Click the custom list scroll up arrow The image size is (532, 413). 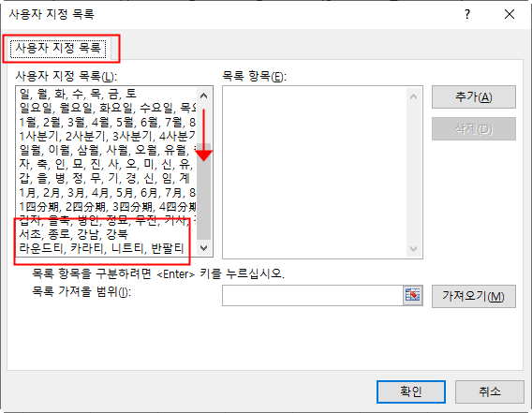pos(203,96)
